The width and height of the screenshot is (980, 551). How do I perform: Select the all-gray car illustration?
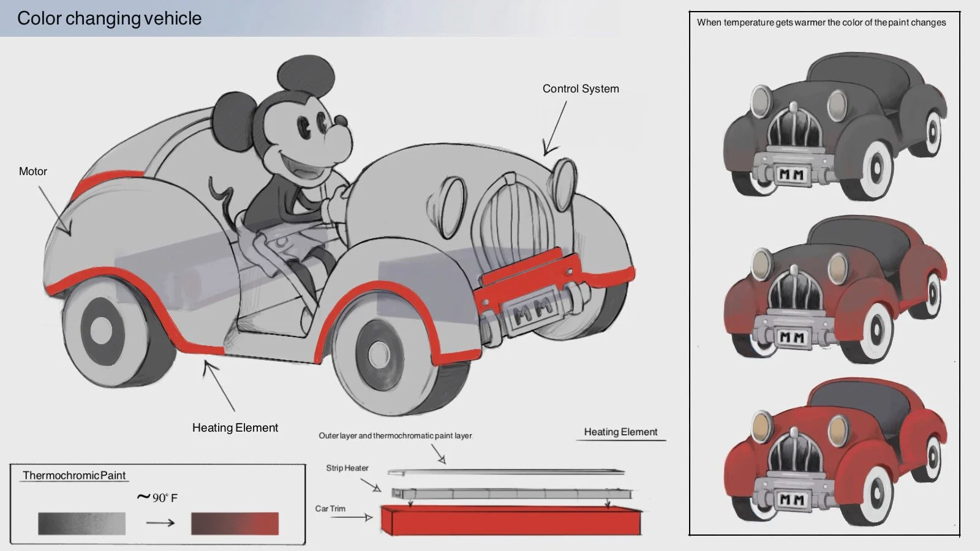pos(835,126)
